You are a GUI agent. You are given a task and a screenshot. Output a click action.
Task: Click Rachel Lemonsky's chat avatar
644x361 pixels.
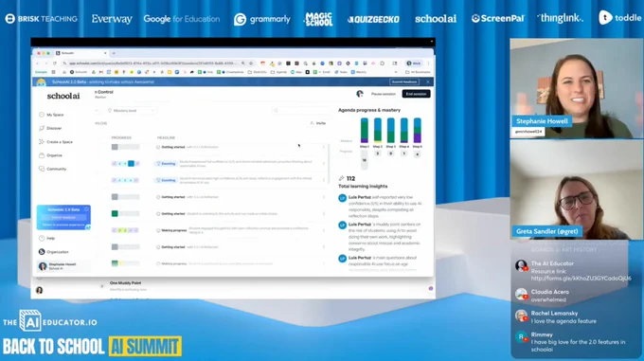pos(521,316)
